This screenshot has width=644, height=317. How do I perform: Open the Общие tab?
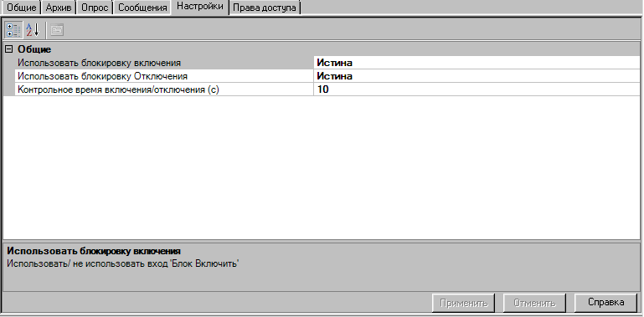22,8
